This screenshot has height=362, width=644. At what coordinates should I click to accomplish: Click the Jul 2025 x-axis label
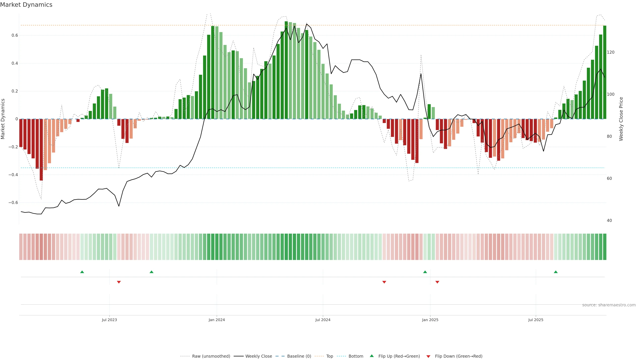536,320
